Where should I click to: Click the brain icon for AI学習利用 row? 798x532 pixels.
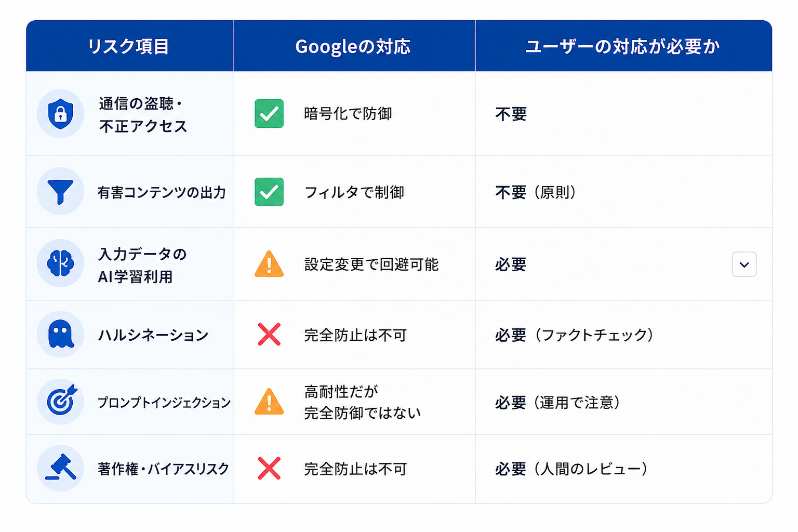(x=60, y=263)
